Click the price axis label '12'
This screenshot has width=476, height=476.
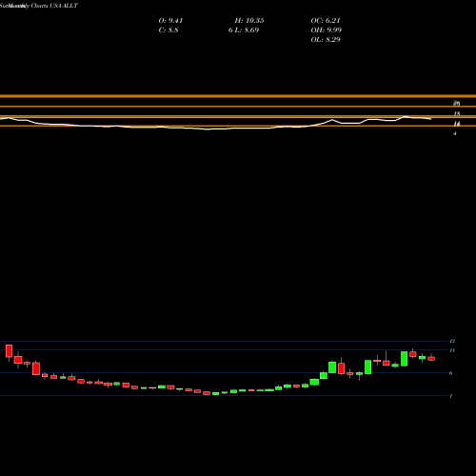point(452,342)
